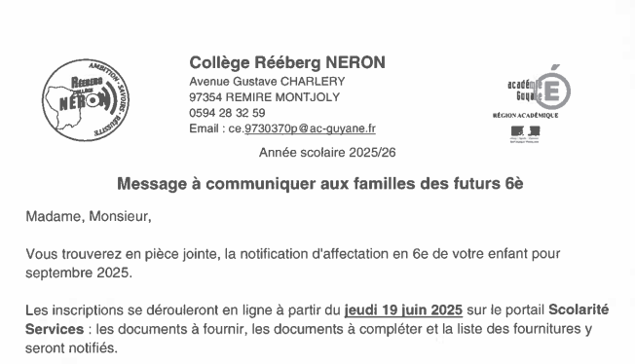The width and height of the screenshot is (635, 364).
Task: Click the Année scolaire 2025/26 text
Action: pos(327,153)
